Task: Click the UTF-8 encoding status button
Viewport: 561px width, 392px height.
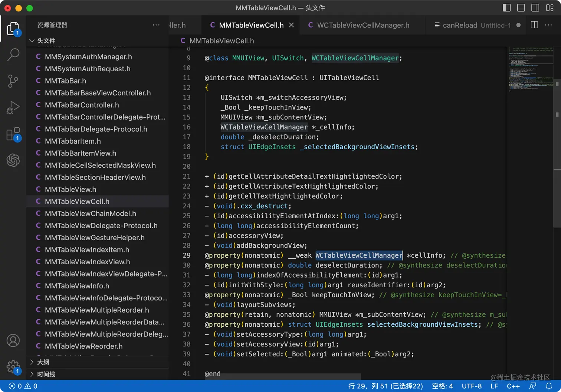Action: click(x=472, y=386)
